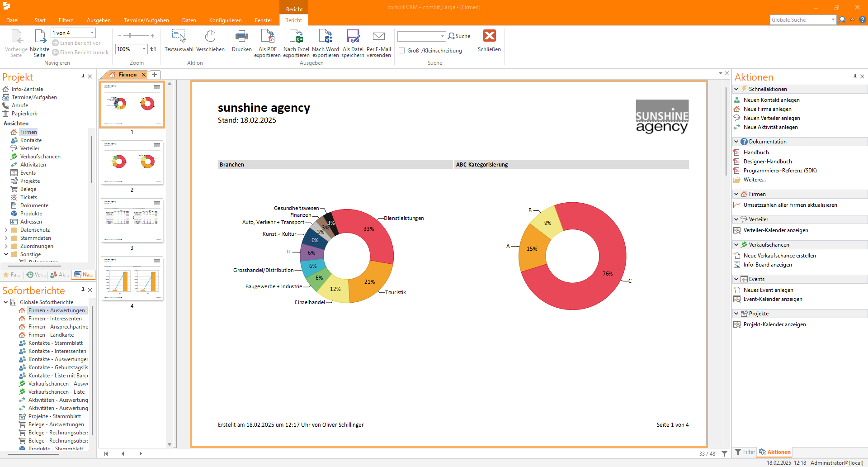The image size is (868, 467).
Task: Pin the Projekt panel
Action: click(x=83, y=76)
